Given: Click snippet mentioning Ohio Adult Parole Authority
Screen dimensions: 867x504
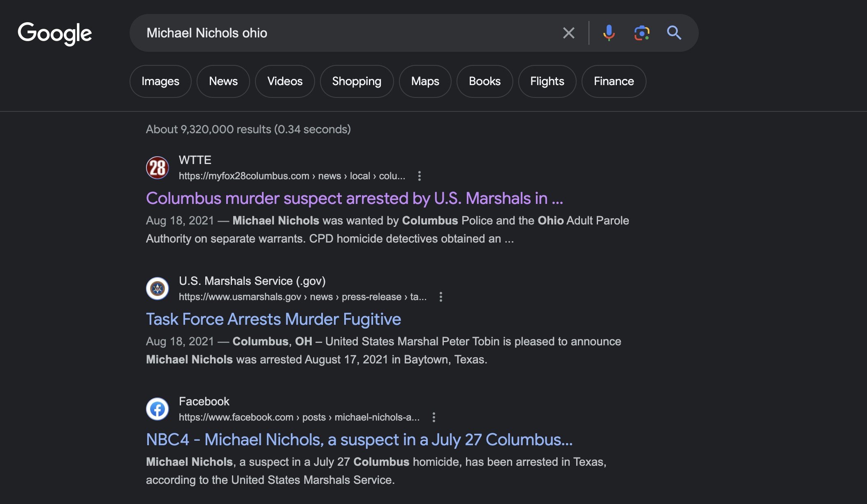Looking at the screenshot, I should (387, 229).
